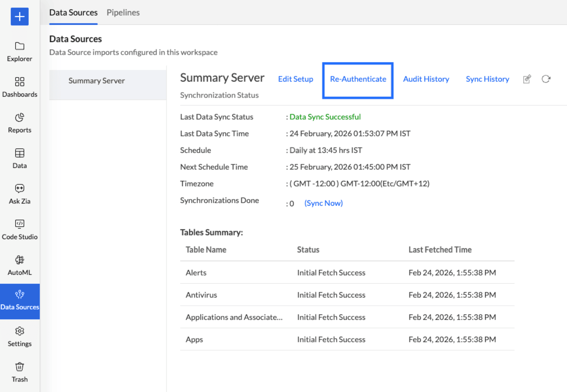This screenshot has height=392, width=567.
Task: Click the rename pencil icon
Action: coord(527,79)
